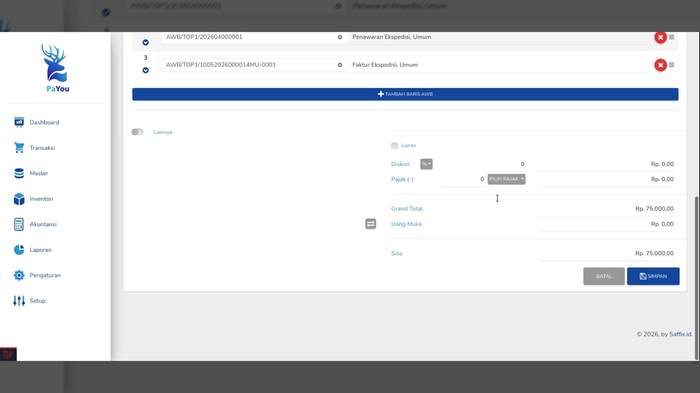The image size is (700, 393).
Task: Remove the Penawaran Ekspedisi AWB row
Action: click(660, 37)
